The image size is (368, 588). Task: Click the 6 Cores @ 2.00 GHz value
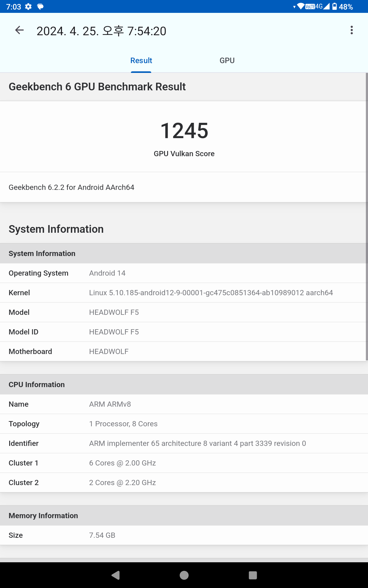pos(122,463)
